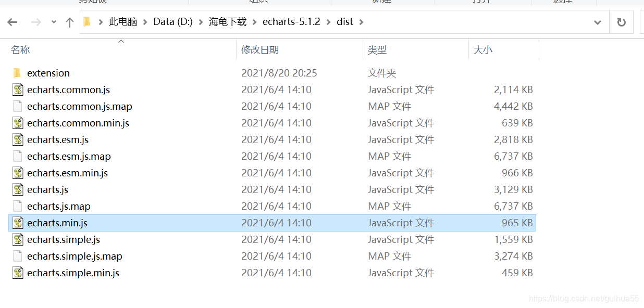Select the extension folder name

point(48,73)
